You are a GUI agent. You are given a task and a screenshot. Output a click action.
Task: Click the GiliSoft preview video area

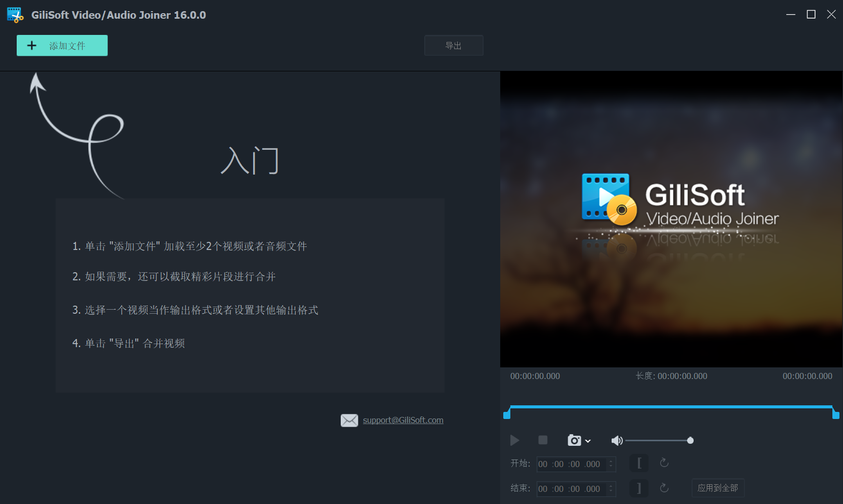671,219
